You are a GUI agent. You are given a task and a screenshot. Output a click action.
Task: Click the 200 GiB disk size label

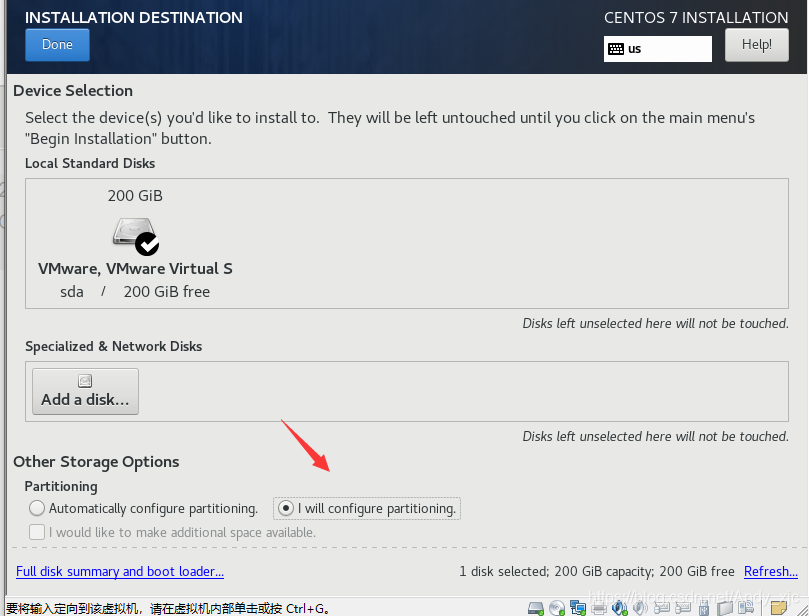pyautogui.click(x=135, y=196)
